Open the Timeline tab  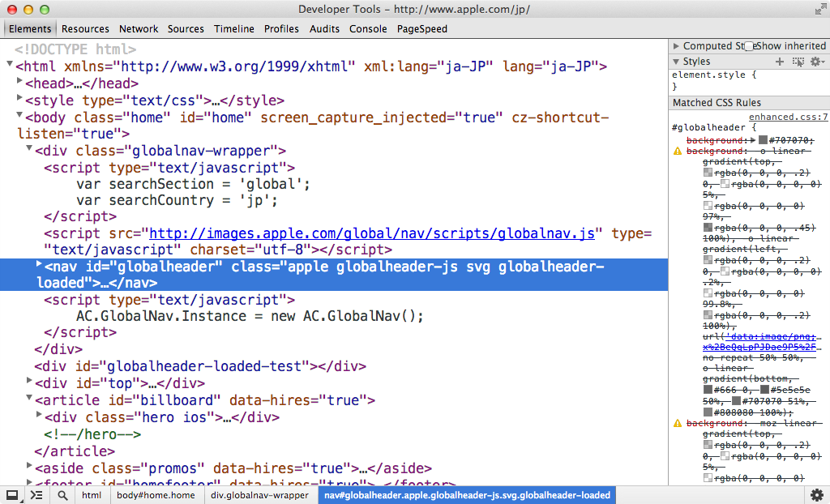coord(234,28)
